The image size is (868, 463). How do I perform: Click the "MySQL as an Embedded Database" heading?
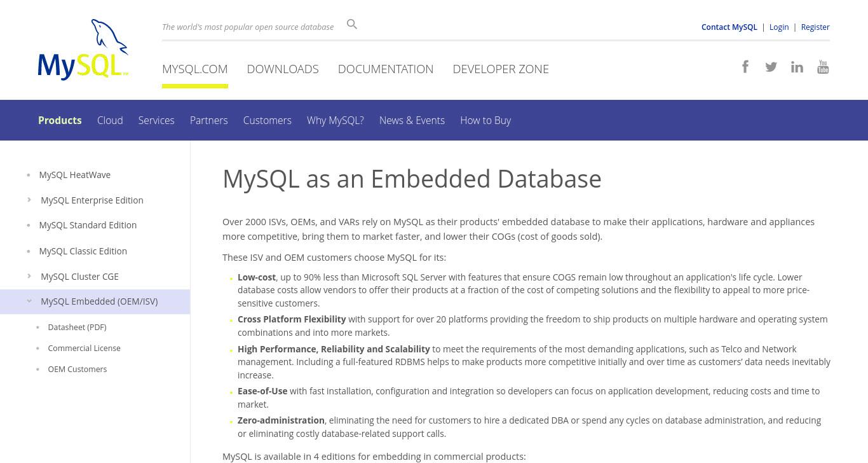coord(412,179)
